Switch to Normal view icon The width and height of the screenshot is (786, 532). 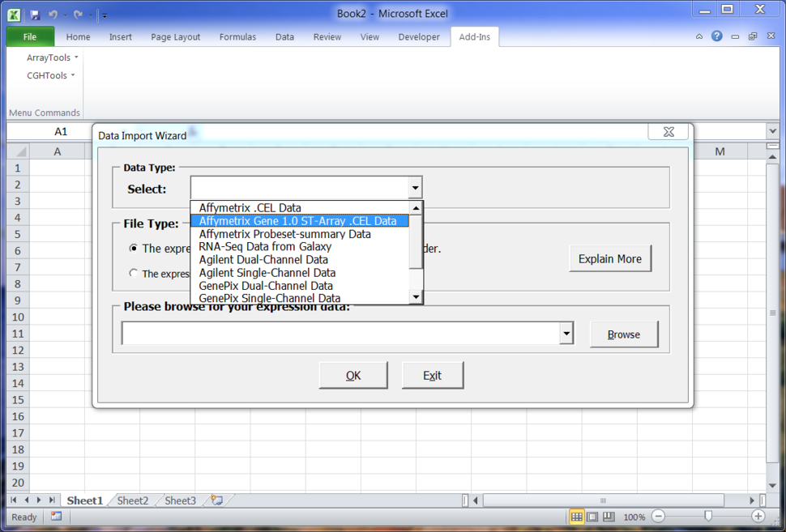[x=576, y=517]
